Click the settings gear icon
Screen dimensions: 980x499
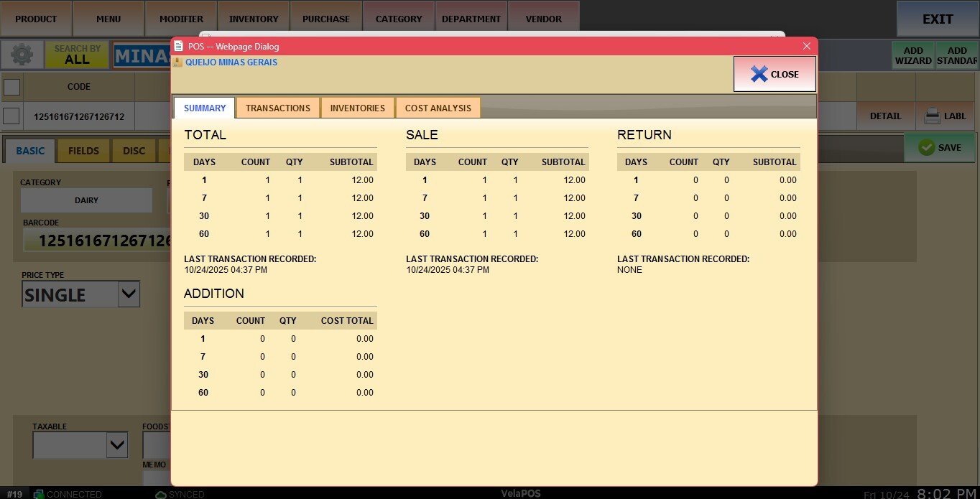pyautogui.click(x=22, y=55)
